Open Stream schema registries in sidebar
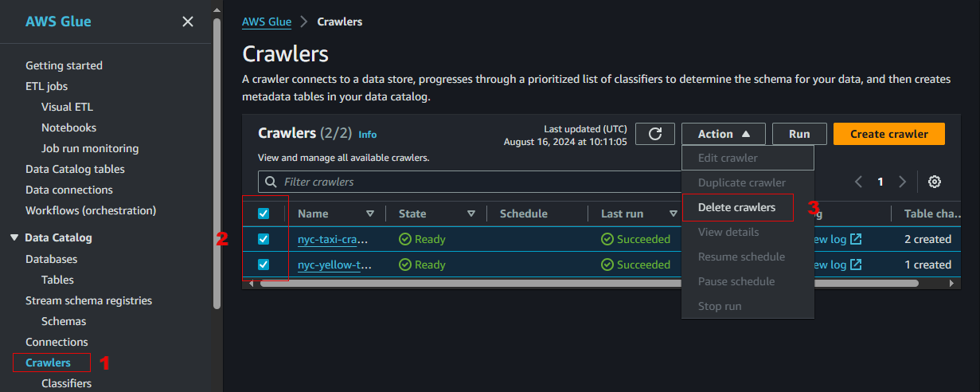Image resolution: width=980 pixels, height=392 pixels. (x=88, y=300)
